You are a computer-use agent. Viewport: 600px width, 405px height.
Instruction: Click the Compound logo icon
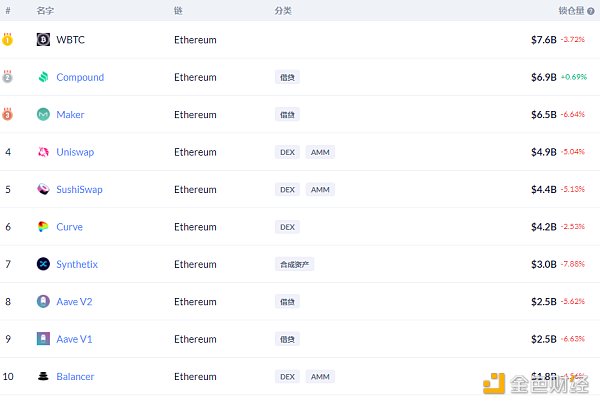(43, 77)
